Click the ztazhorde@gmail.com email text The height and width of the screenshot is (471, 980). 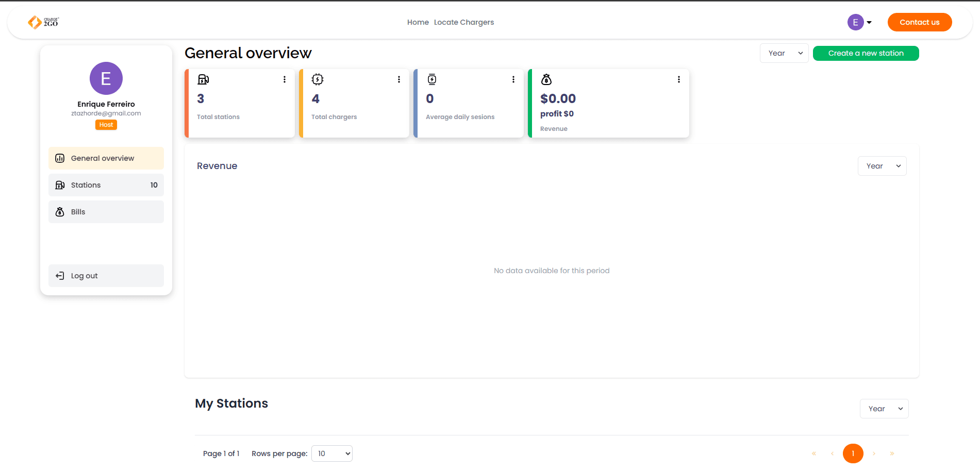click(106, 113)
